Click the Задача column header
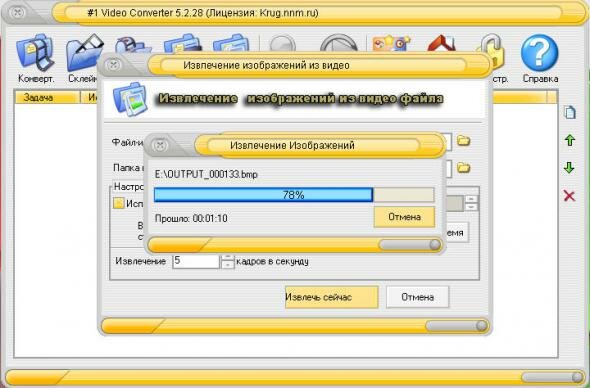590x388 pixels. pos(48,97)
